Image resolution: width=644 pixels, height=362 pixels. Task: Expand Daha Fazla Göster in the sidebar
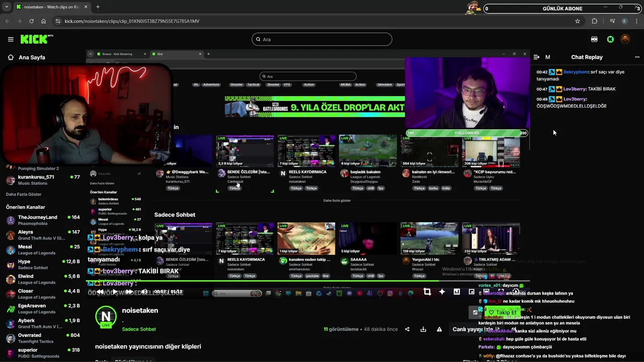[x=24, y=194]
